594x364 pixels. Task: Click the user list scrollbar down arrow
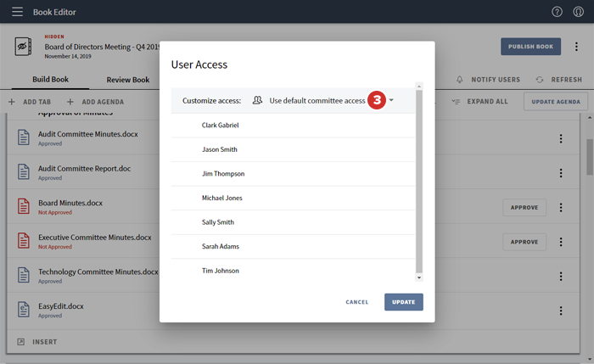tap(418, 277)
